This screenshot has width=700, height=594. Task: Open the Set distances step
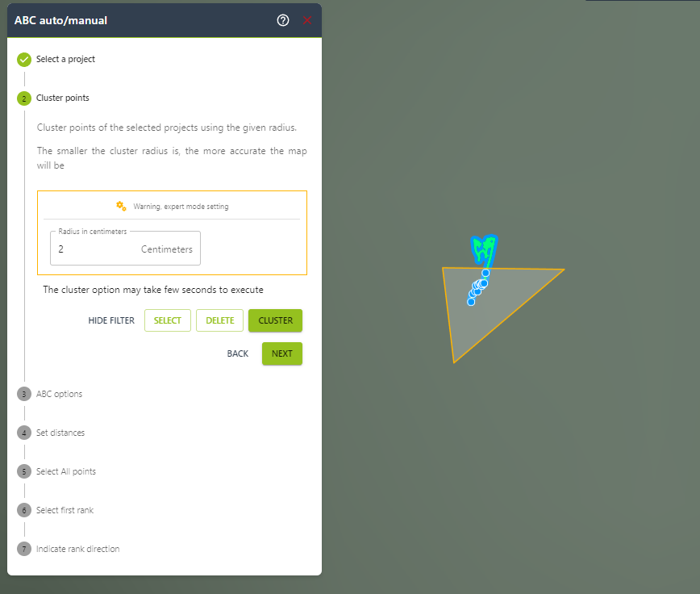60,433
